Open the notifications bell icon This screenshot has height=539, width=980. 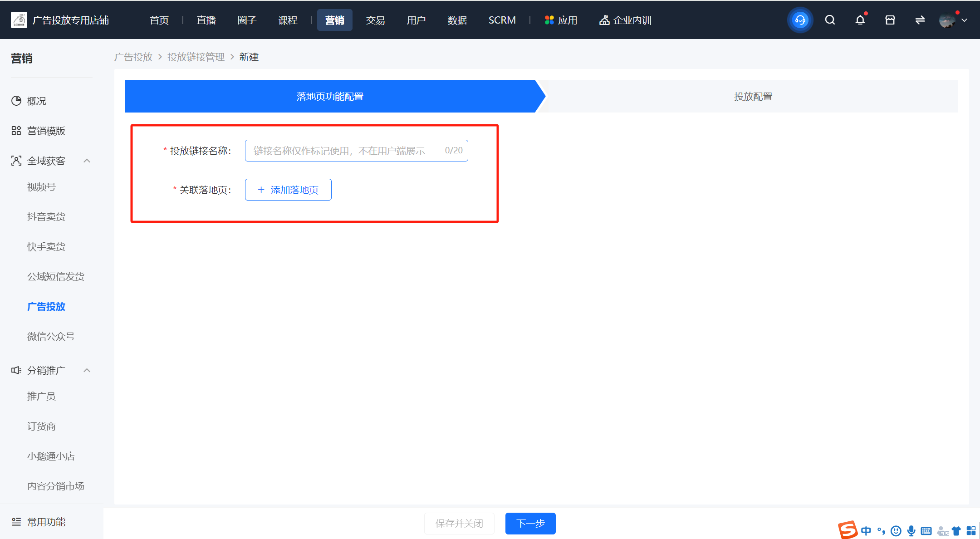coord(860,20)
